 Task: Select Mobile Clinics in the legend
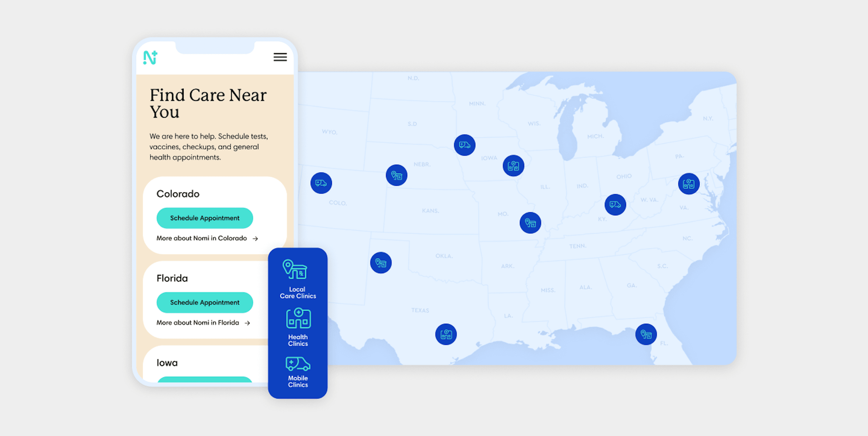pos(297,372)
